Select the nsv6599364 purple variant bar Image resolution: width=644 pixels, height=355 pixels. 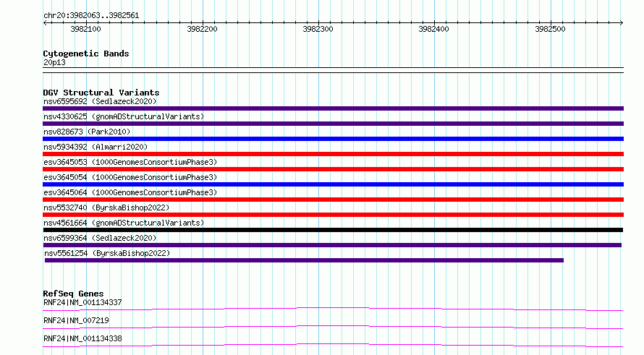[x=332, y=245]
